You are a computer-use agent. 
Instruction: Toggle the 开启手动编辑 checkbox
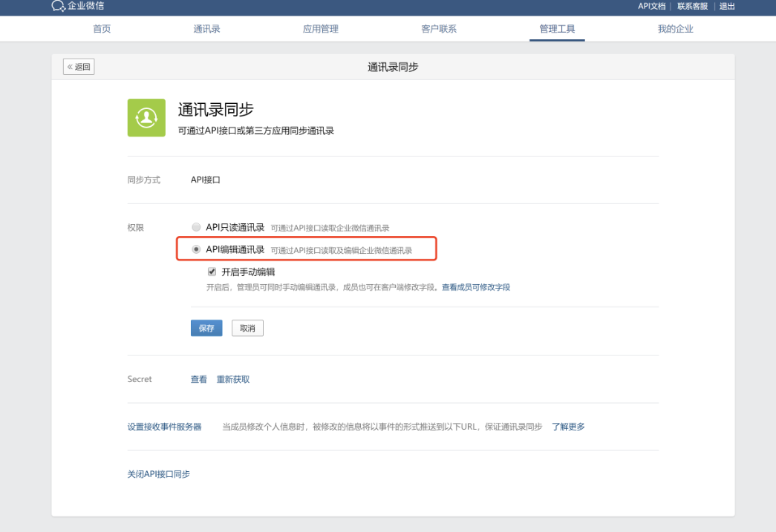pos(212,272)
